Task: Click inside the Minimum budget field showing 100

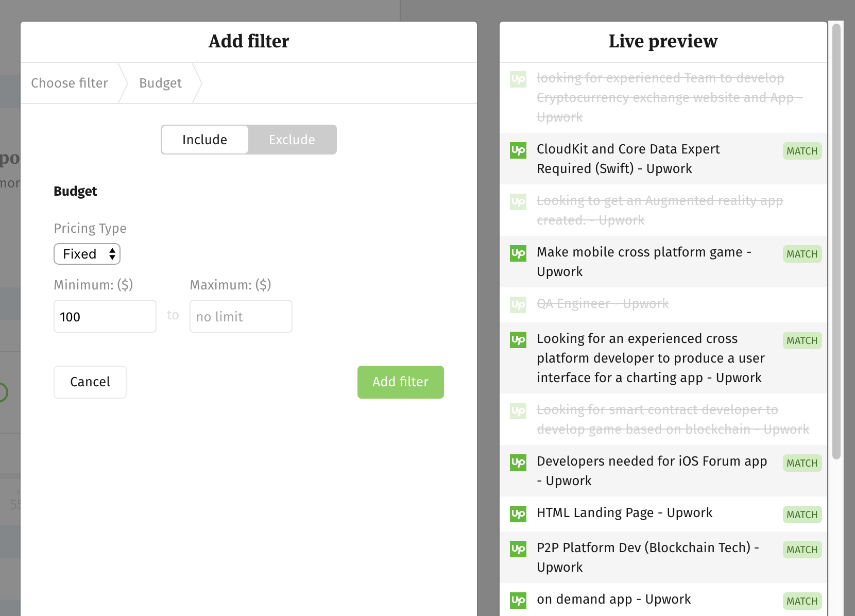Action: tap(105, 316)
